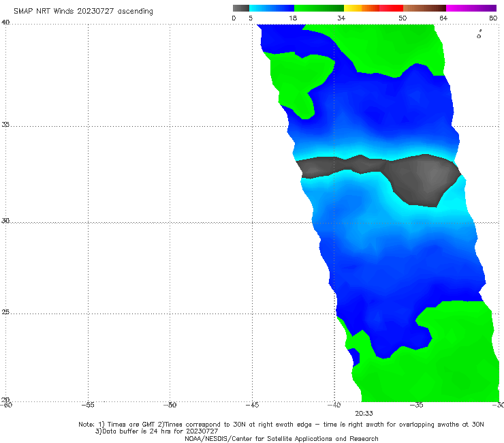Screen dimensions: 504x443
Task: Click the "SMAP NRT Winds 20230727 ascending" title
Action: [83, 11]
